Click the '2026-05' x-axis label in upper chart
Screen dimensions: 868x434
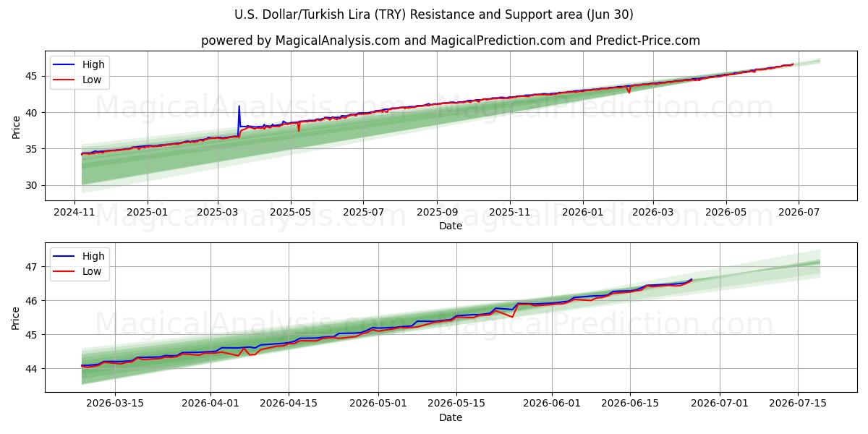(726, 213)
